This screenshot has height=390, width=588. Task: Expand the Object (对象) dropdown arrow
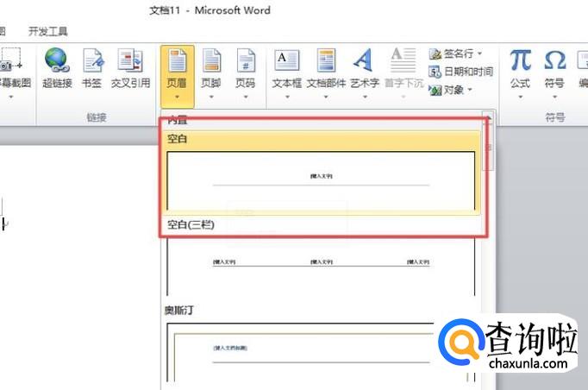470,90
